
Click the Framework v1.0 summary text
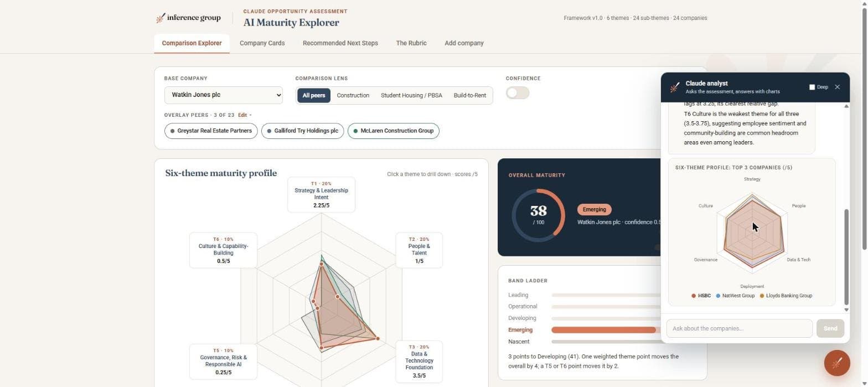635,18
